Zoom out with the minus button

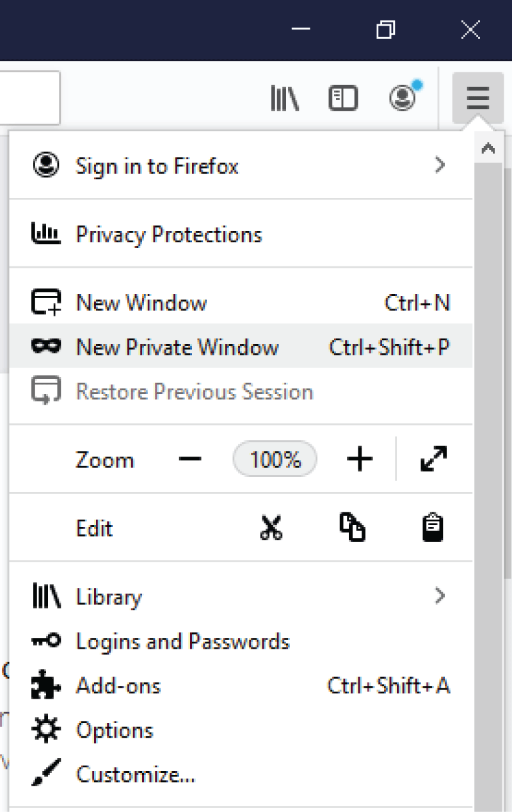[x=190, y=459]
